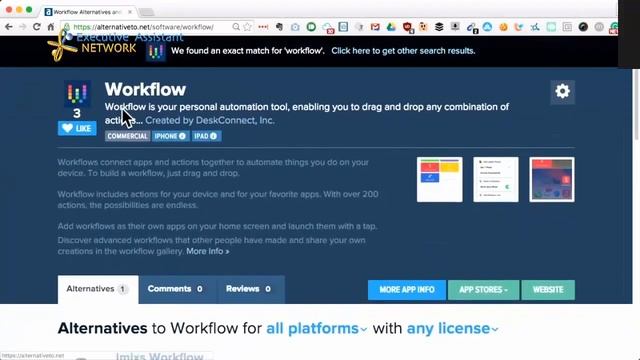Open the any license filter dropdown
Screen dimensions: 640x360
point(453,328)
